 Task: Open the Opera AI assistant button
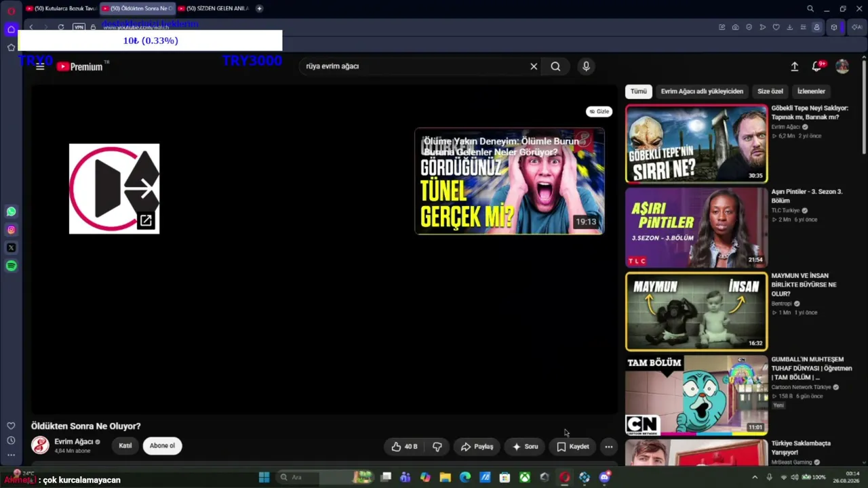[856, 27]
